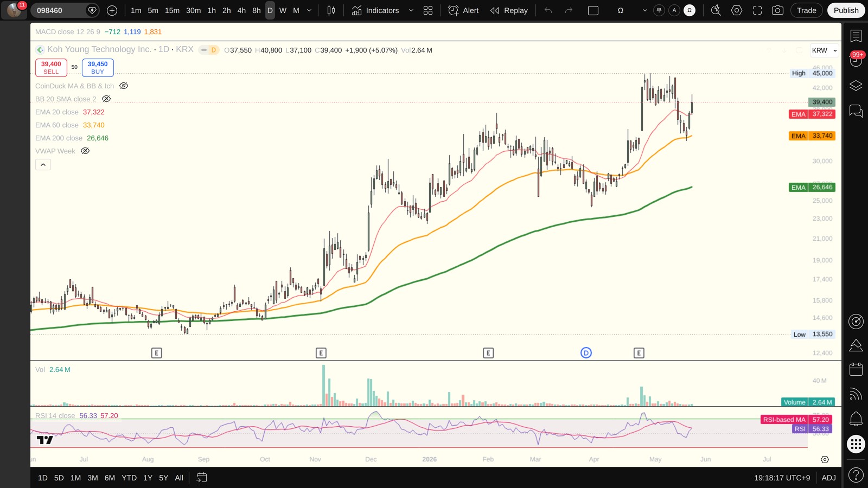Open the timeframe intervals dropdown chevron
868x488 pixels.
pos(309,10)
